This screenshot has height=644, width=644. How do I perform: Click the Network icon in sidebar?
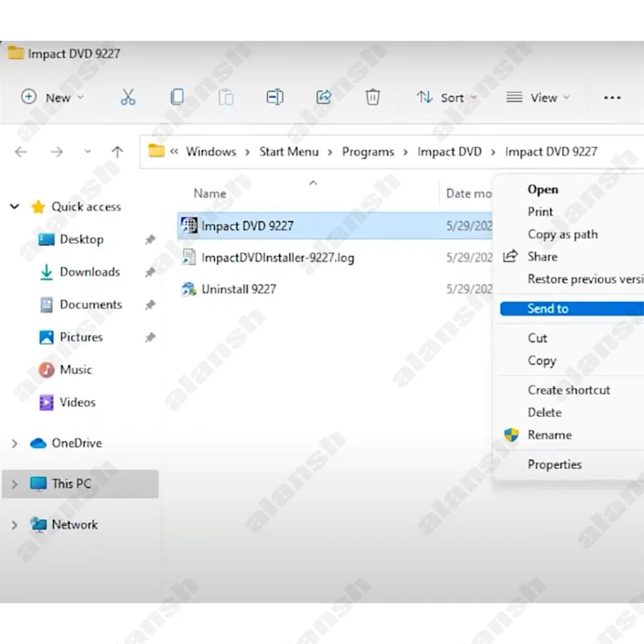coord(38,525)
